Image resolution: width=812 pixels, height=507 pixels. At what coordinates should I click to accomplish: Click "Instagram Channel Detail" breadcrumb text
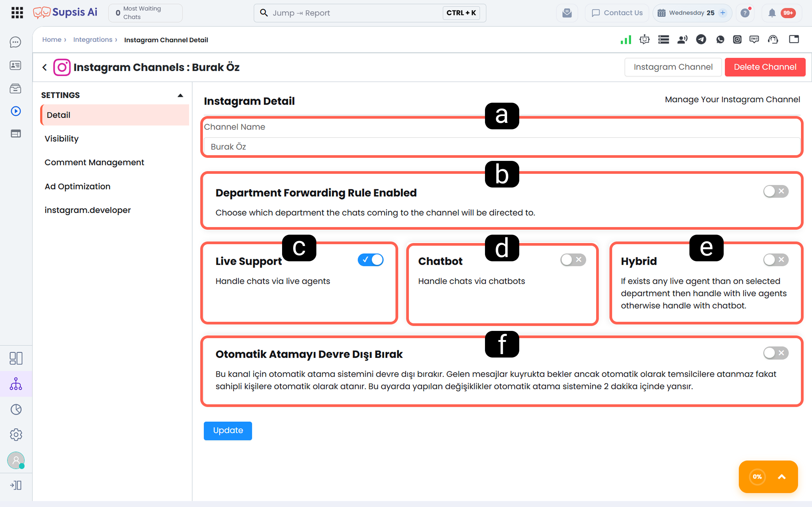(166, 40)
